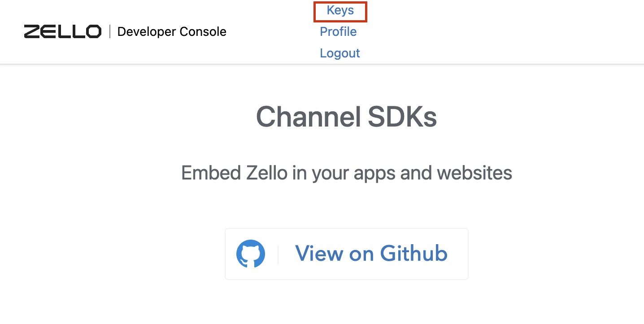The height and width of the screenshot is (324, 644).
Task: Click the word Github in the button label
Action: pyautogui.click(x=414, y=254)
